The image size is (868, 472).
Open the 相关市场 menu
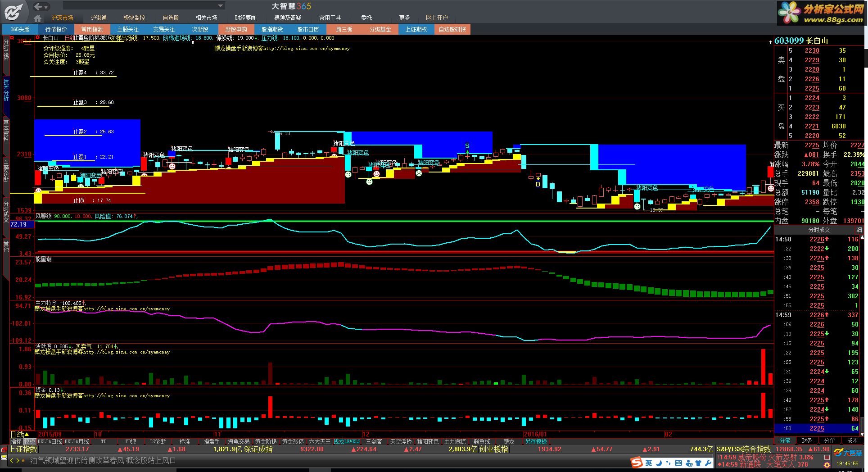[206, 18]
